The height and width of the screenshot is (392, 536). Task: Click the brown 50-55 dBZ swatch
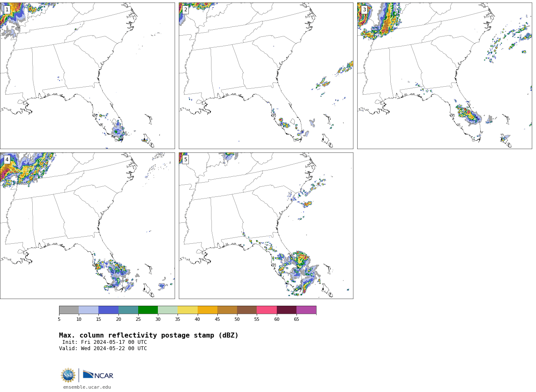[x=247, y=310]
